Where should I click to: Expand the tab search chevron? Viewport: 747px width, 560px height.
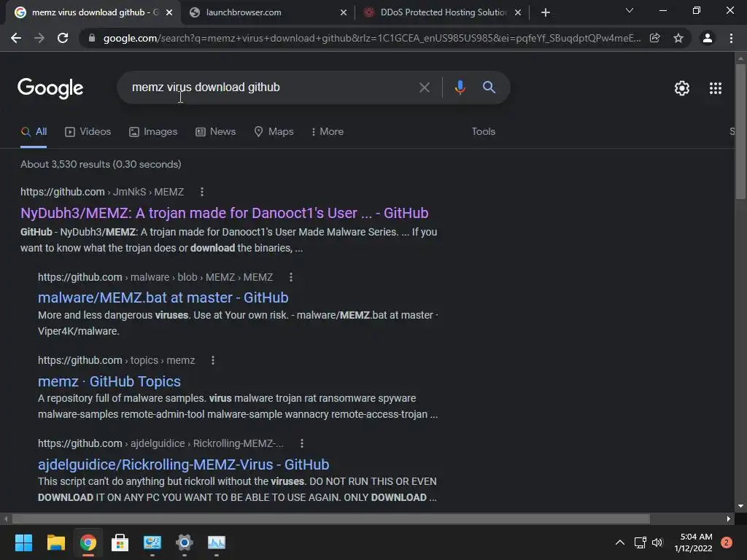(630, 10)
